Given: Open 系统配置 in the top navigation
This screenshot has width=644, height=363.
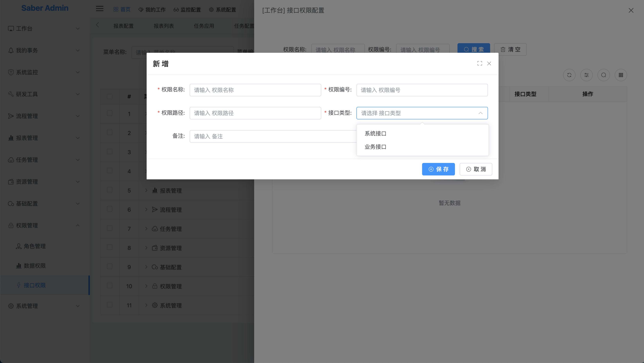Looking at the screenshot, I should coord(222,10).
